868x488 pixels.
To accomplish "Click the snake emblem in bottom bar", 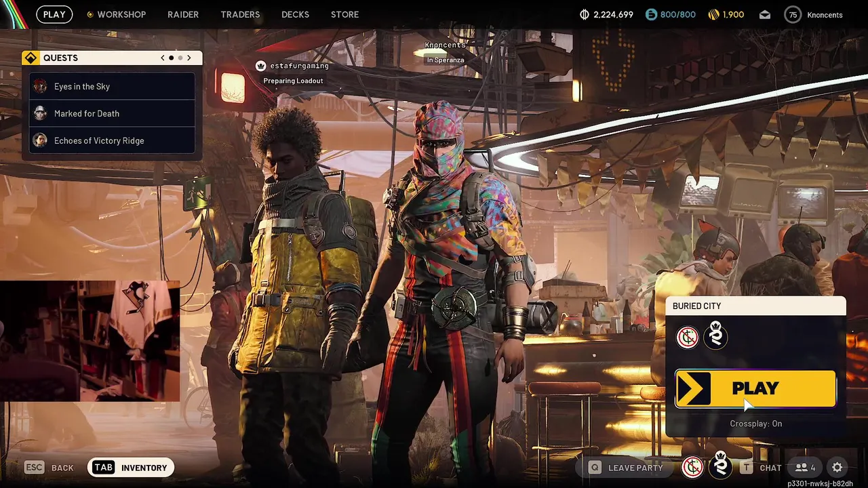I will pyautogui.click(x=720, y=465).
